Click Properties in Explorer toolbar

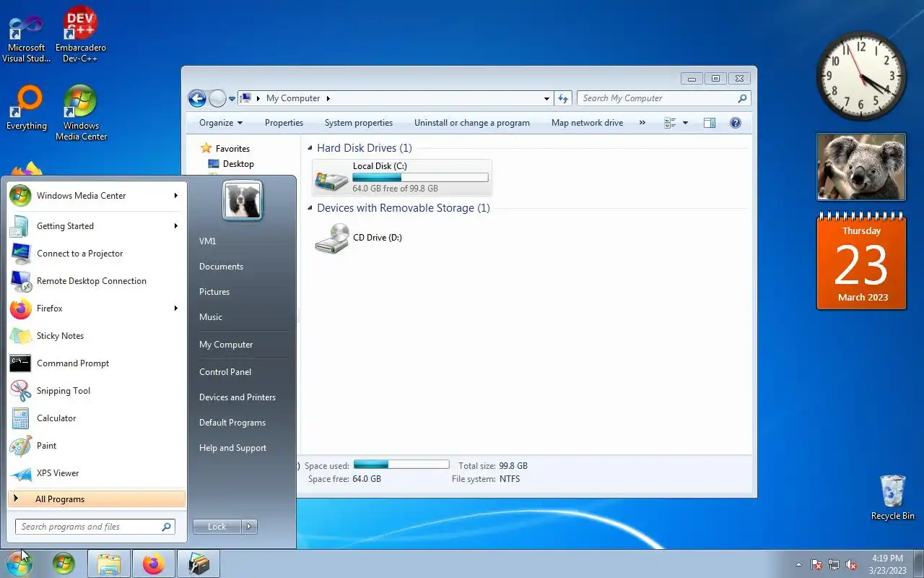coord(284,123)
